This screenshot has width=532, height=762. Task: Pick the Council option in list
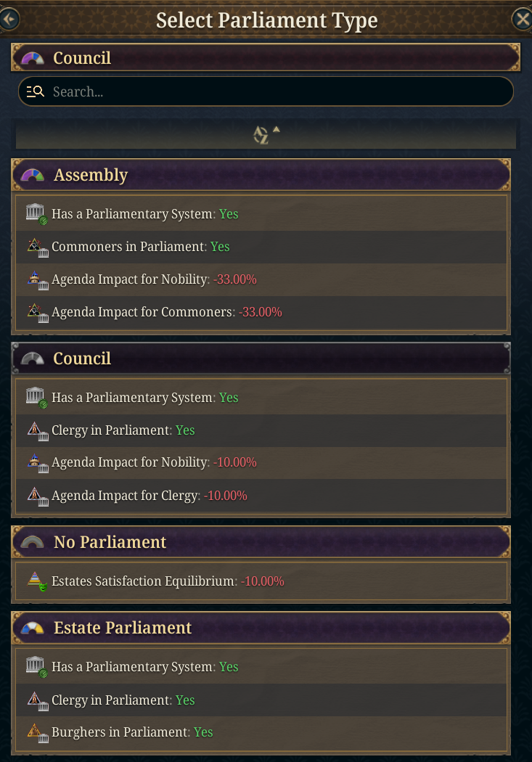coord(261,359)
